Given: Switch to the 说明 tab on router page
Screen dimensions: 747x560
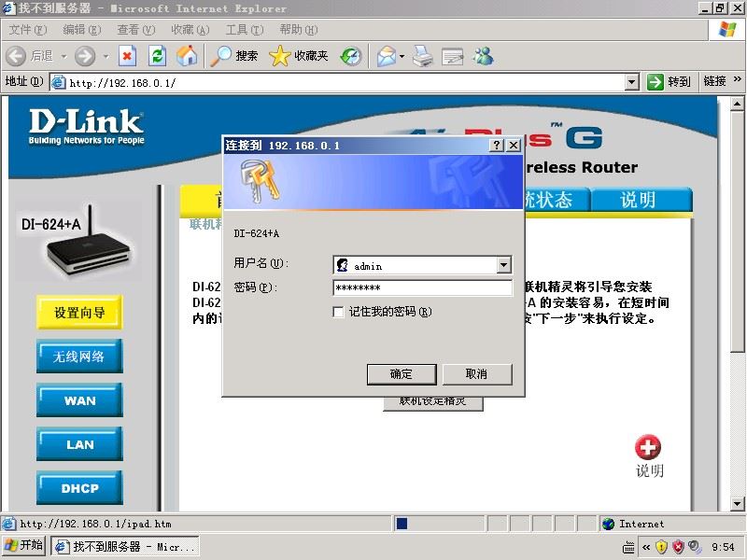Looking at the screenshot, I should 641,200.
